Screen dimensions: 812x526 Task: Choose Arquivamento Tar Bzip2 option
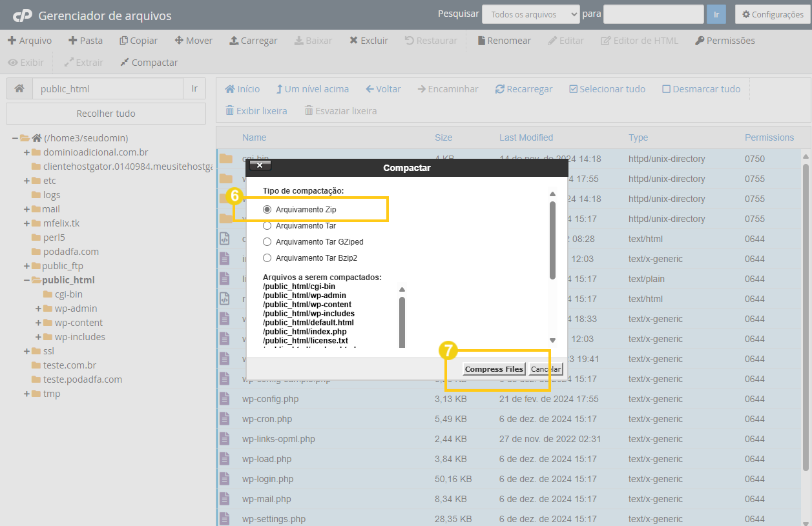click(x=267, y=258)
